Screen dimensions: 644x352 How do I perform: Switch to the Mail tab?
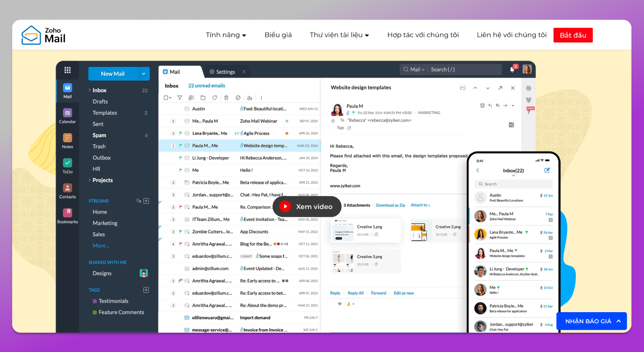click(x=180, y=72)
